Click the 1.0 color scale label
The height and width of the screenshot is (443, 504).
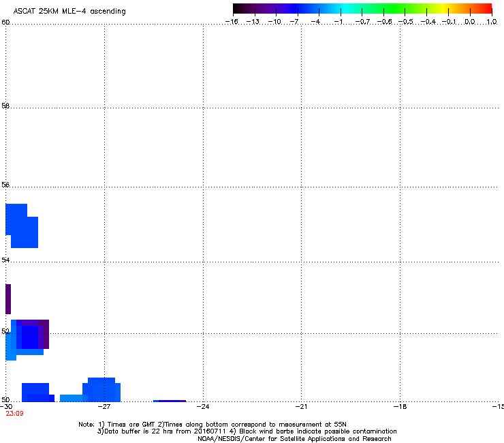point(492,22)
